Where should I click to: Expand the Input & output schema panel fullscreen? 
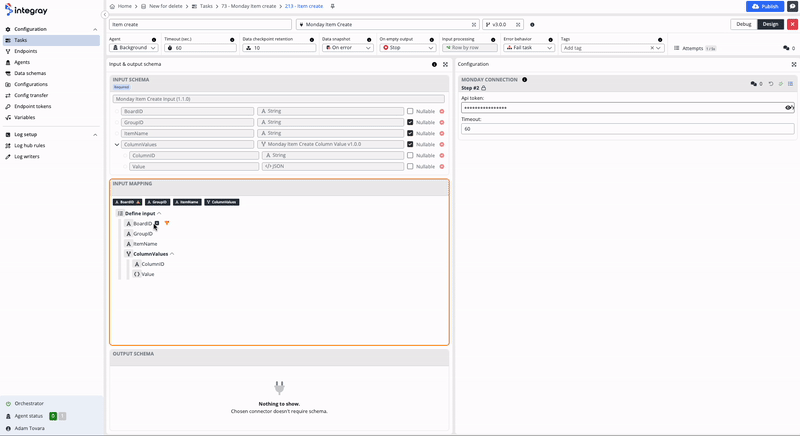[x=445, y=64]
